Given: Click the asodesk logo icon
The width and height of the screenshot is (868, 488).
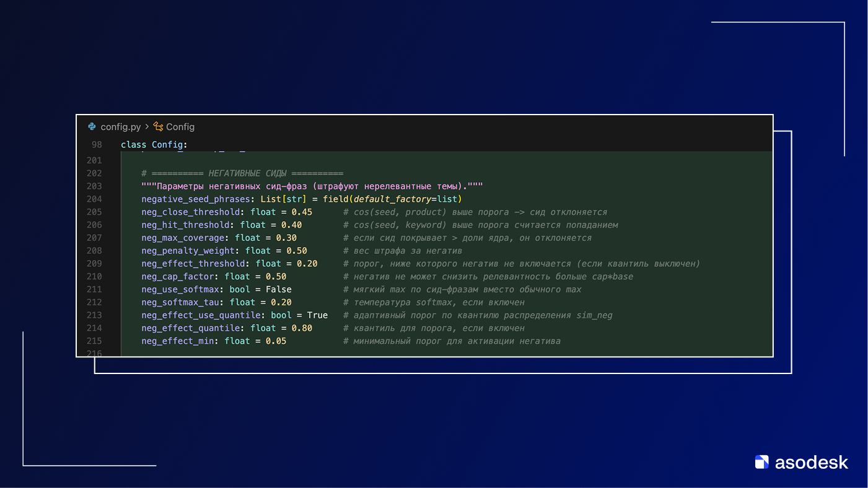Looking at the screenshot, I should pos(761,462).
